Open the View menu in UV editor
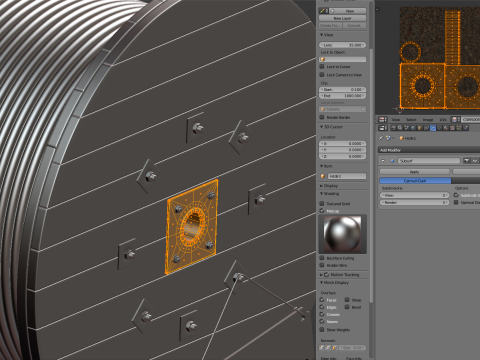This screenshot has height=360, width=480. [396, 120]
